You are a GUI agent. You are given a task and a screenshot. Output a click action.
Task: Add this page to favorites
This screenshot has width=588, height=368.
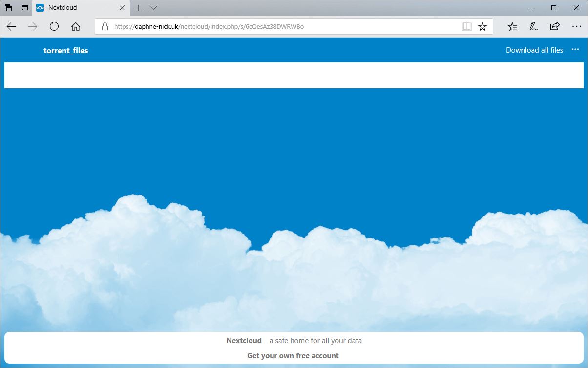click(483, 27)
